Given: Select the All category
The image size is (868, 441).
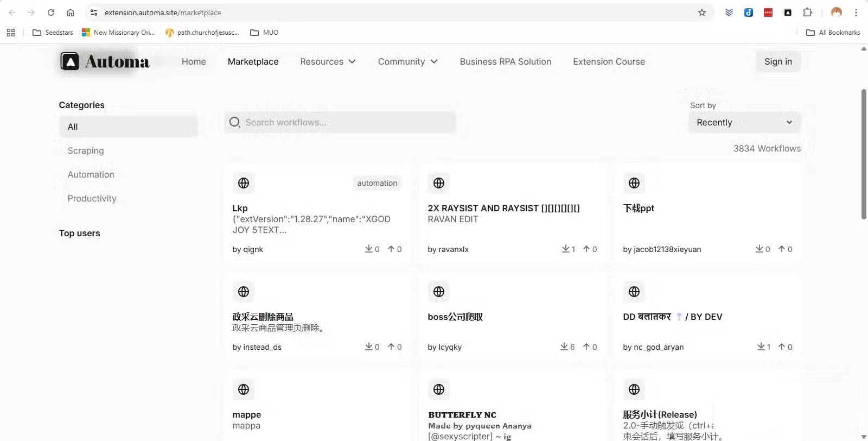Looking at the screenshot, I should [129, 127].
